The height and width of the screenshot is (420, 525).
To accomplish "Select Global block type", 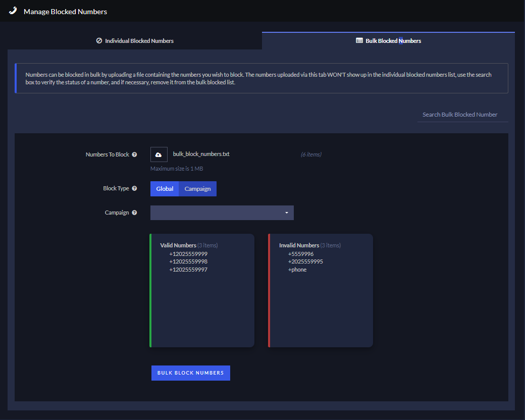I will (x=165, y=189).
